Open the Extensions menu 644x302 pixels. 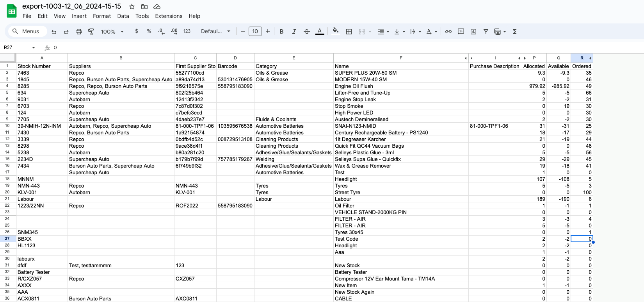(169, 16)
